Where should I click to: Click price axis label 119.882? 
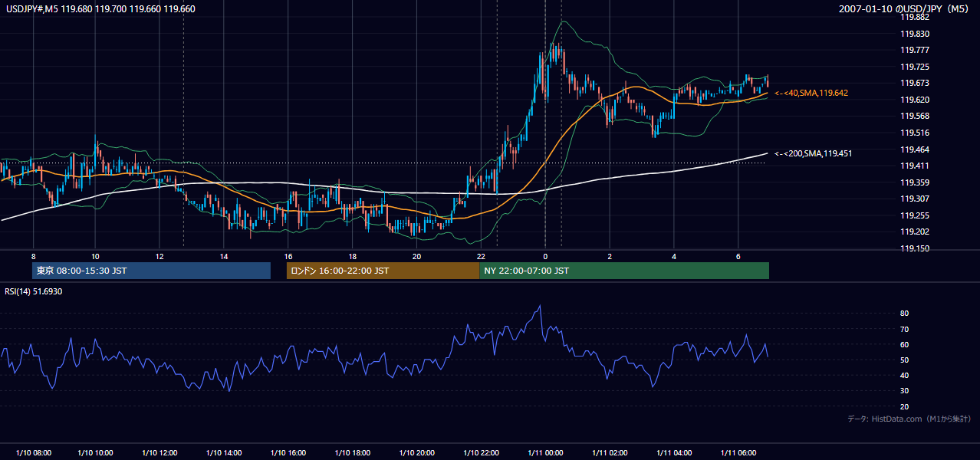[915, 17]
